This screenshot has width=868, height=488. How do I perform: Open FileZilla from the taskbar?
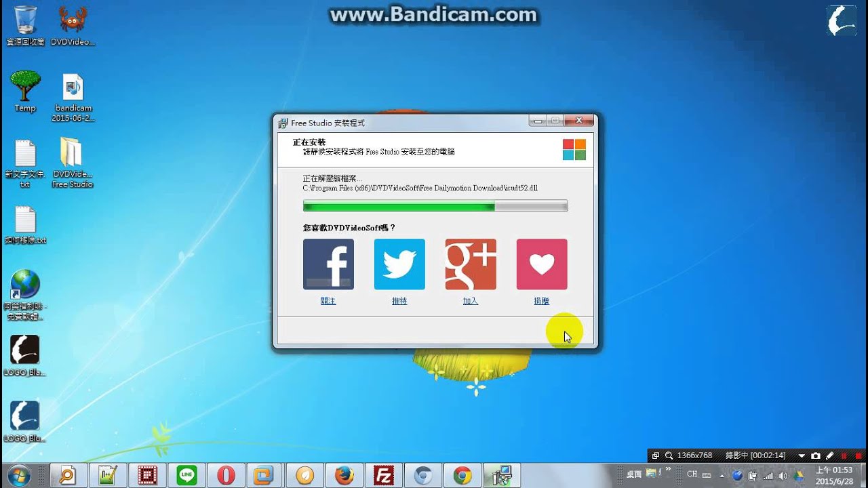pyautogui.click(x=384, y=475)
